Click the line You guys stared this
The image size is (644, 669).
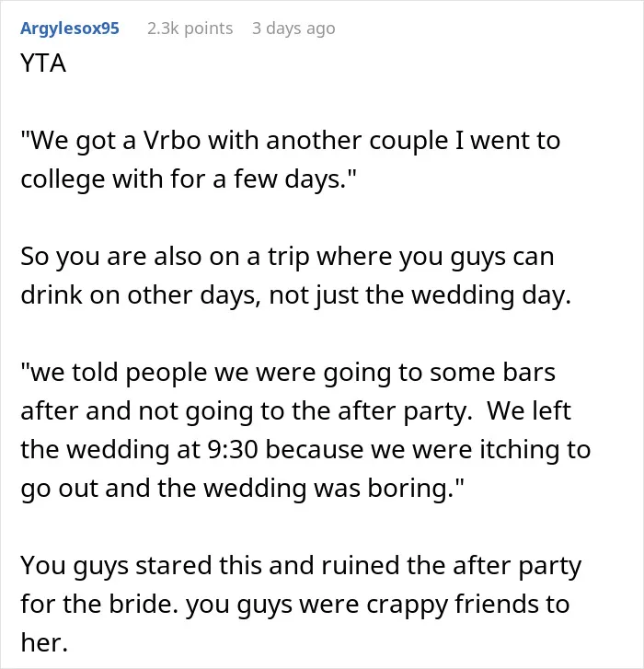301,565
